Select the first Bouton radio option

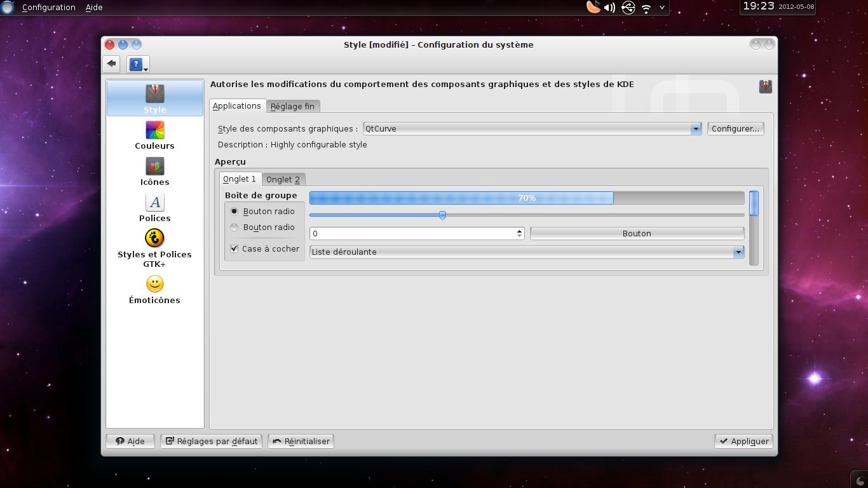tap(234, 212)
